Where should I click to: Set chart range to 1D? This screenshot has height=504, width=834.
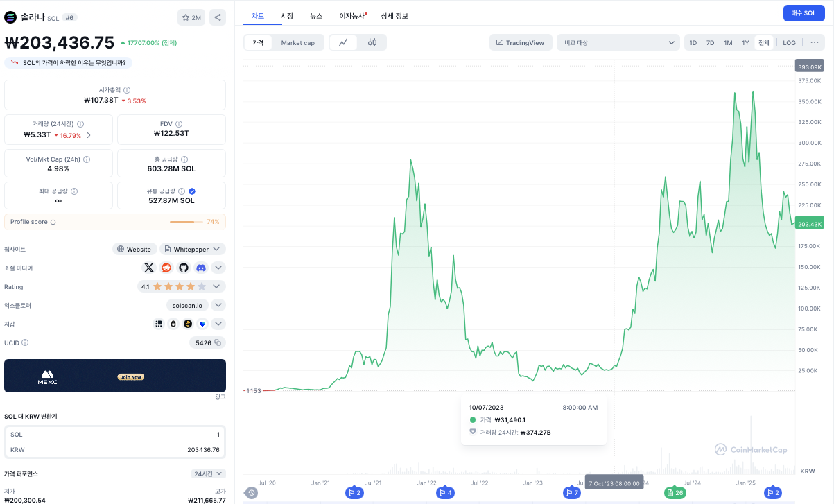(x=693, y=42)
